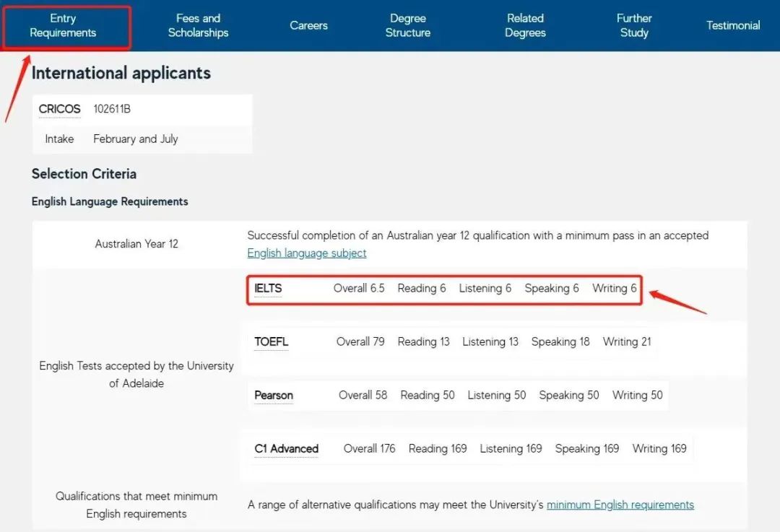Click the Pearson Overall 58 score

(363, 395)
